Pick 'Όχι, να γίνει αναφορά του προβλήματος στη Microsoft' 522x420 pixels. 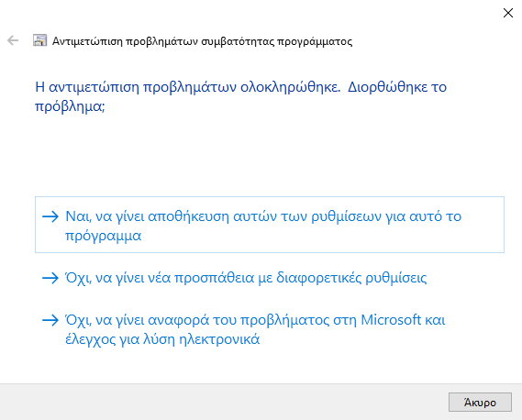[255, 320]
